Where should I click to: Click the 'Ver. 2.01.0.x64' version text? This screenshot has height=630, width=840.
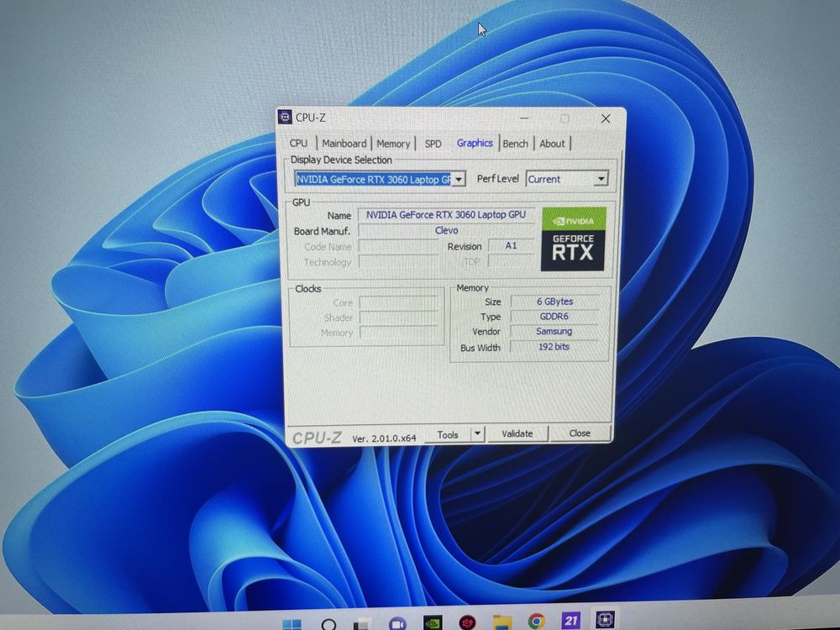[x=384, y=438]
